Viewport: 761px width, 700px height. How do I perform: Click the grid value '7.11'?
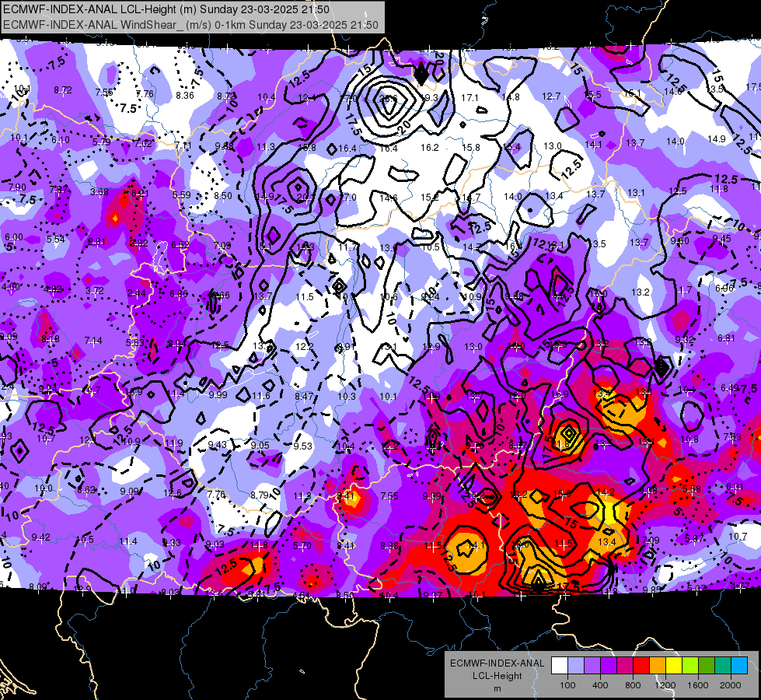pyautogui.click(x=183, y=145)
